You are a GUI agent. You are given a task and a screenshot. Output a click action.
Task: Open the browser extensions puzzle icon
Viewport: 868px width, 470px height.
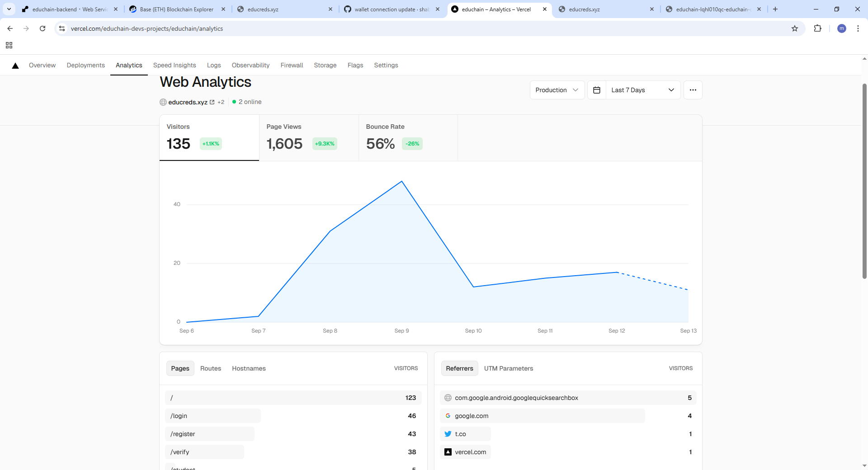[x=817, y=28]
